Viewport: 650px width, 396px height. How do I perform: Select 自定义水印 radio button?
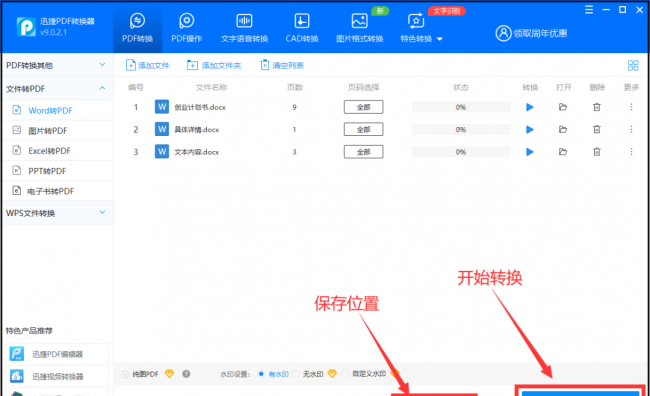point(345,374)
